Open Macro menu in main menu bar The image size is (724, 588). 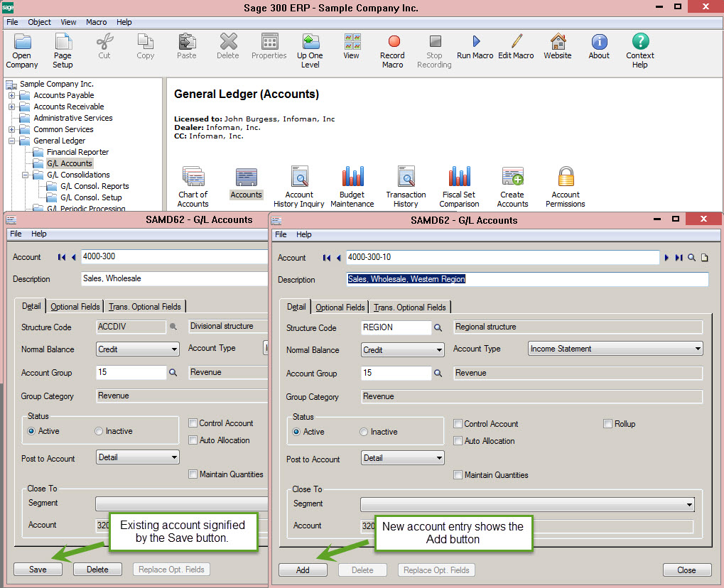96,22
